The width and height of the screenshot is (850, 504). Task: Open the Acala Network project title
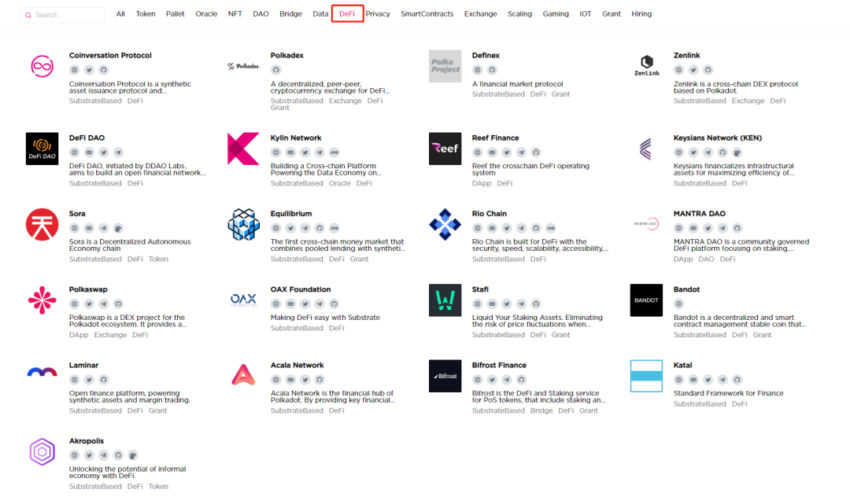pyautogui.click(x=297, y=365)
